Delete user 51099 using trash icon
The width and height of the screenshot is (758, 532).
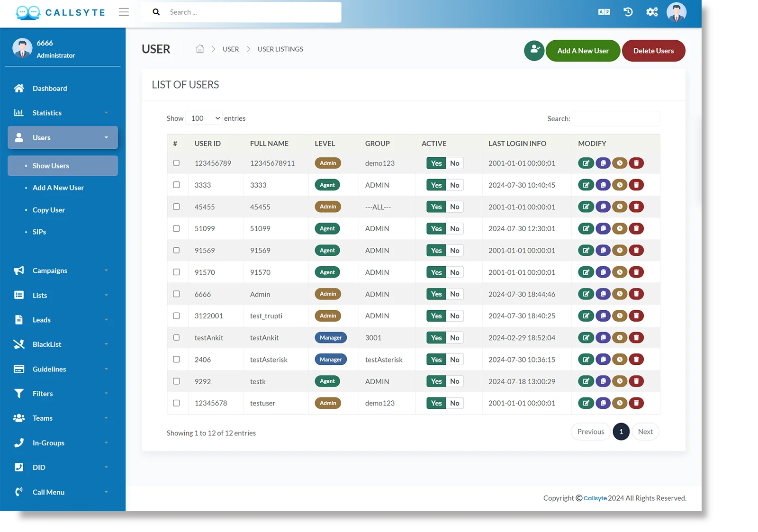[636, 229]
